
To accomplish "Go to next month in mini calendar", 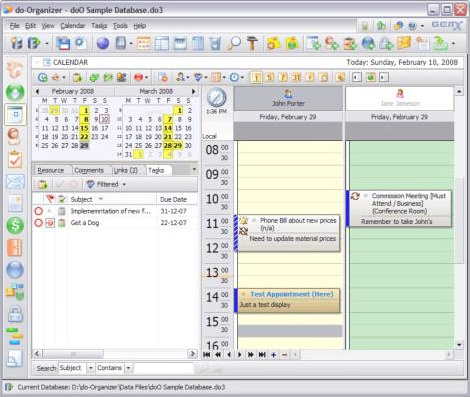I will 193,91.
